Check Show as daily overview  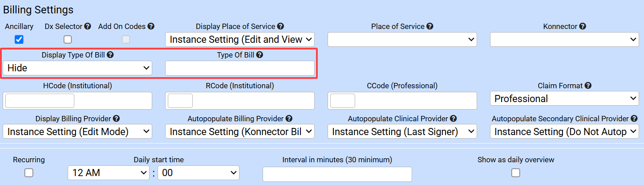pos(516,173)
